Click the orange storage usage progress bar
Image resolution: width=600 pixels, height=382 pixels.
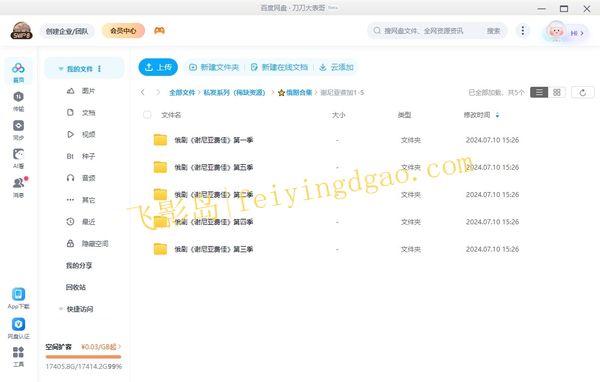tap(83, 357)
